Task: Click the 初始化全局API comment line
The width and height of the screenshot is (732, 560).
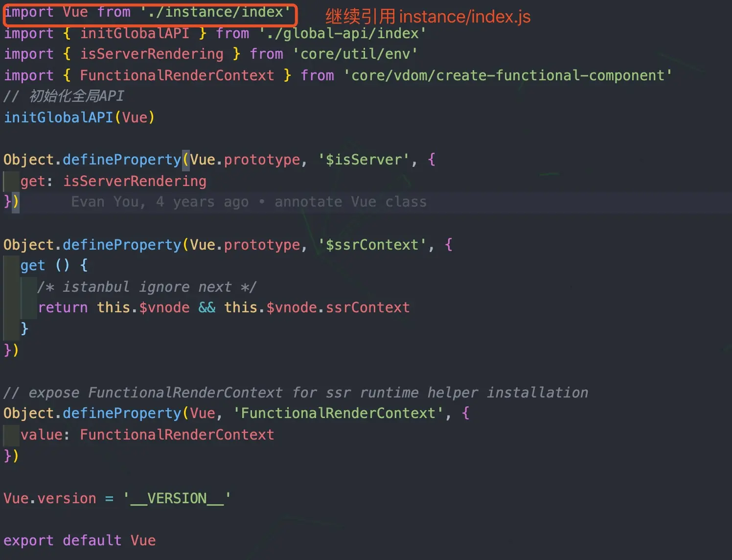Action: 64,96
